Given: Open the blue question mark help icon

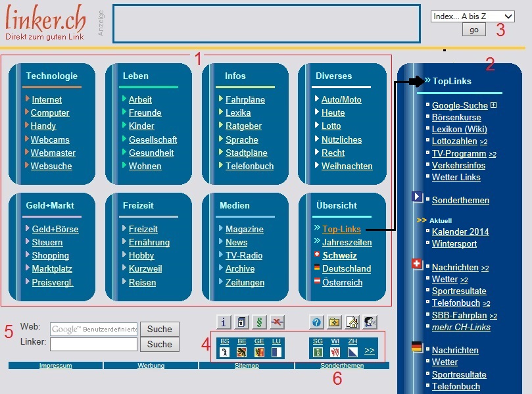Looking at the screenshot, I should coord(316,322).
